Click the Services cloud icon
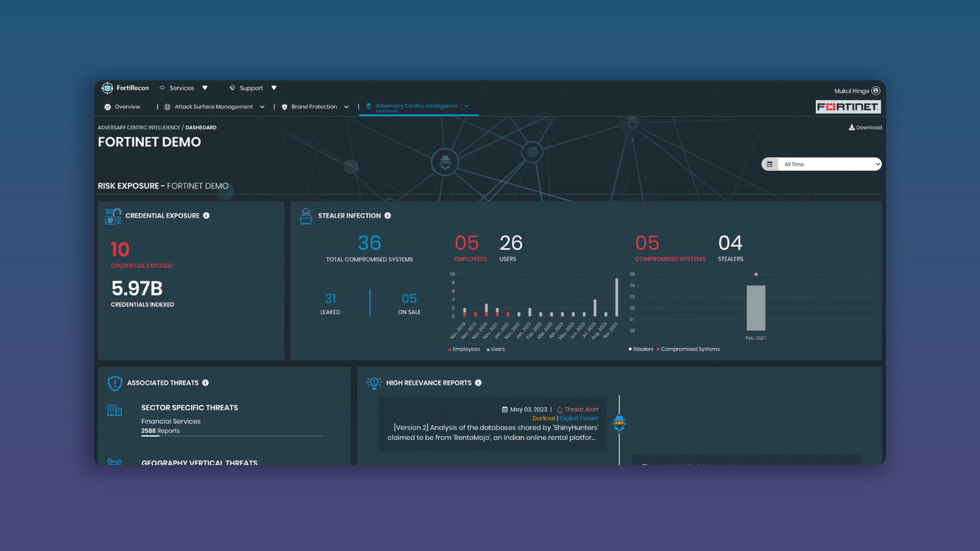Image resolution: width=980 pixels, height=551 pixels. point(162,88)
